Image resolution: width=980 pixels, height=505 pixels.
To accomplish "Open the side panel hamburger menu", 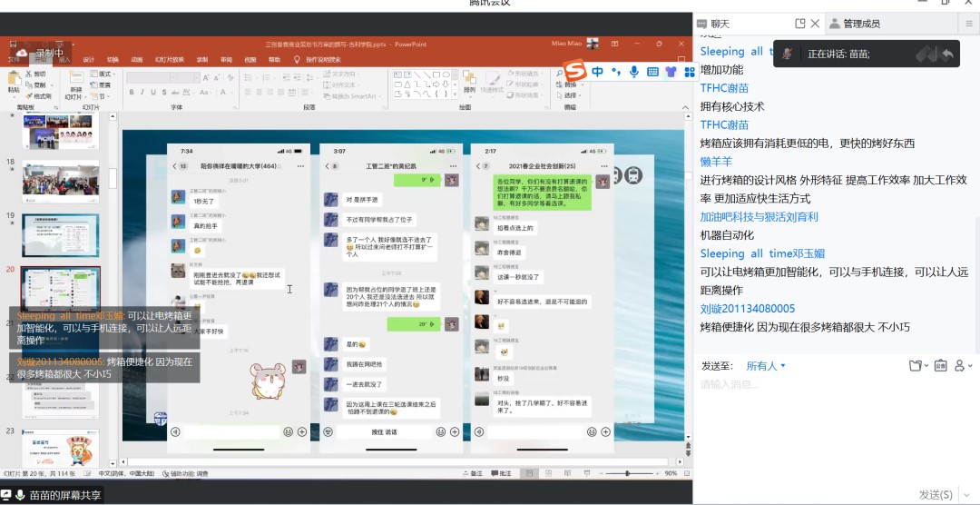I will (x=969, y=24).
